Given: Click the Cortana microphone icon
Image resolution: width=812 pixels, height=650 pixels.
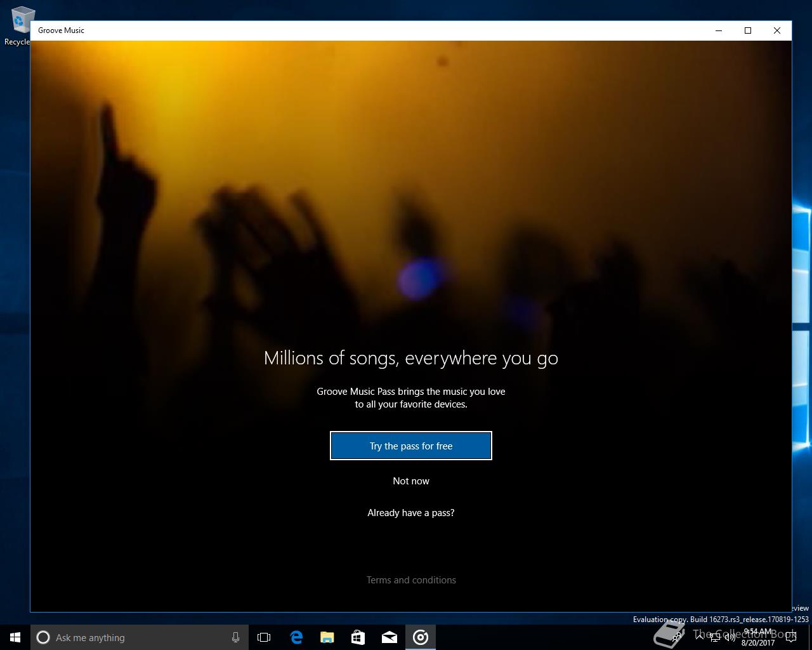Looking at the screenshot, I should 235,637.
